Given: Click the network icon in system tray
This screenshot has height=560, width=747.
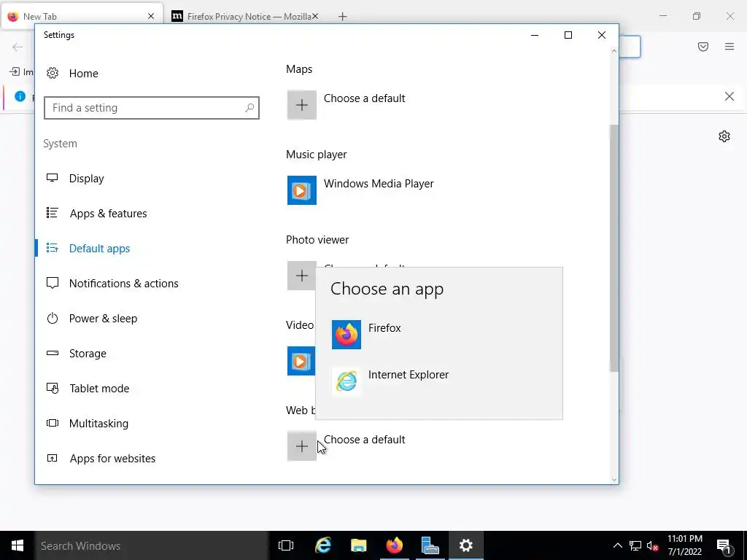Looking at the screenshot, I should point(635,545).
